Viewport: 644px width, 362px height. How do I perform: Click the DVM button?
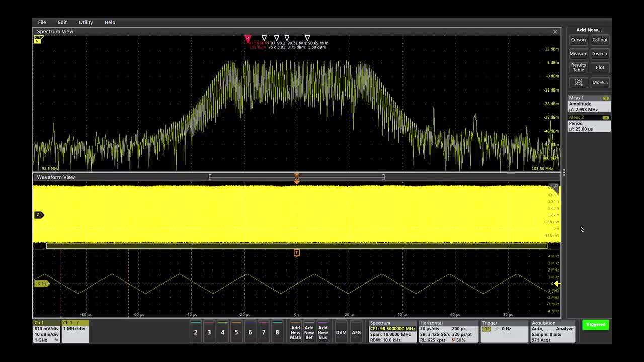click(x=341, y=332)
